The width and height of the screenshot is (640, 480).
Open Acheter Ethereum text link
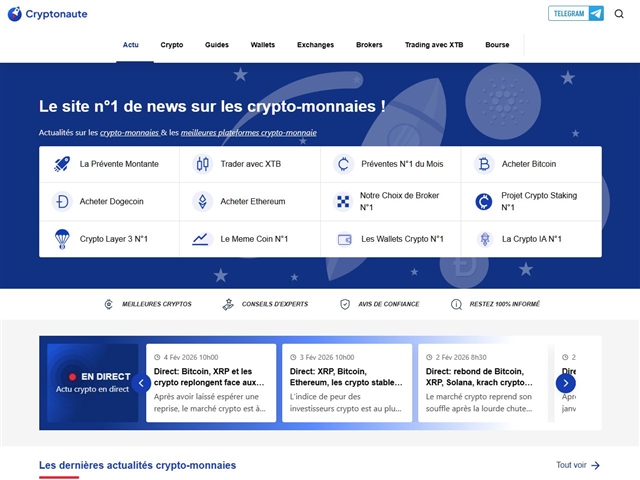[253, 202]
